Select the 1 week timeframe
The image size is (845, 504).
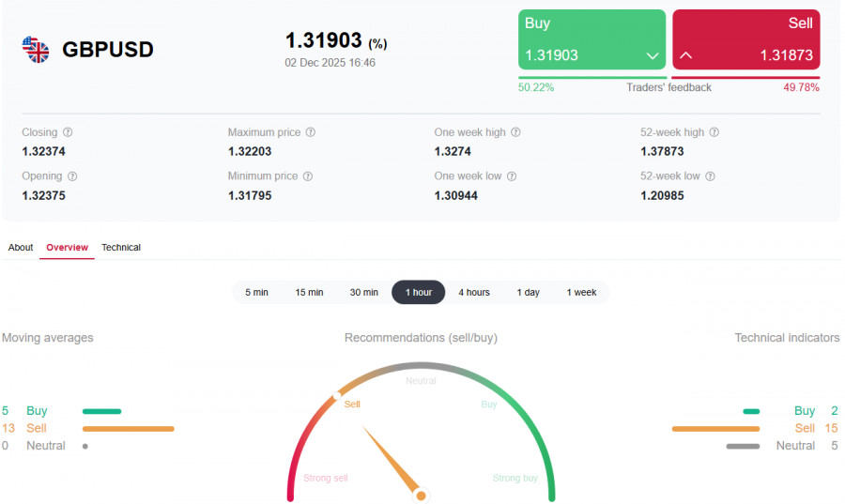click(x=581, y=293)
